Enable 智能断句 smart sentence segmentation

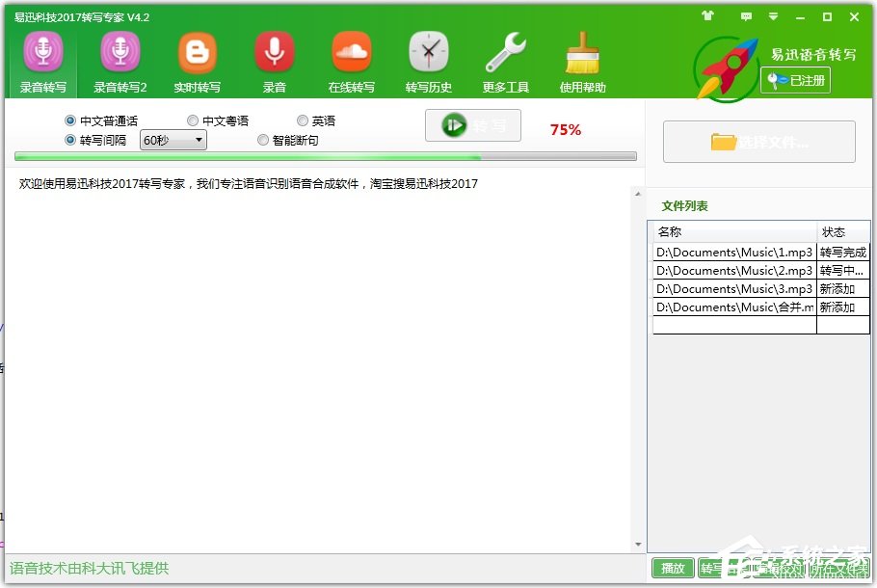pos(262,140)
